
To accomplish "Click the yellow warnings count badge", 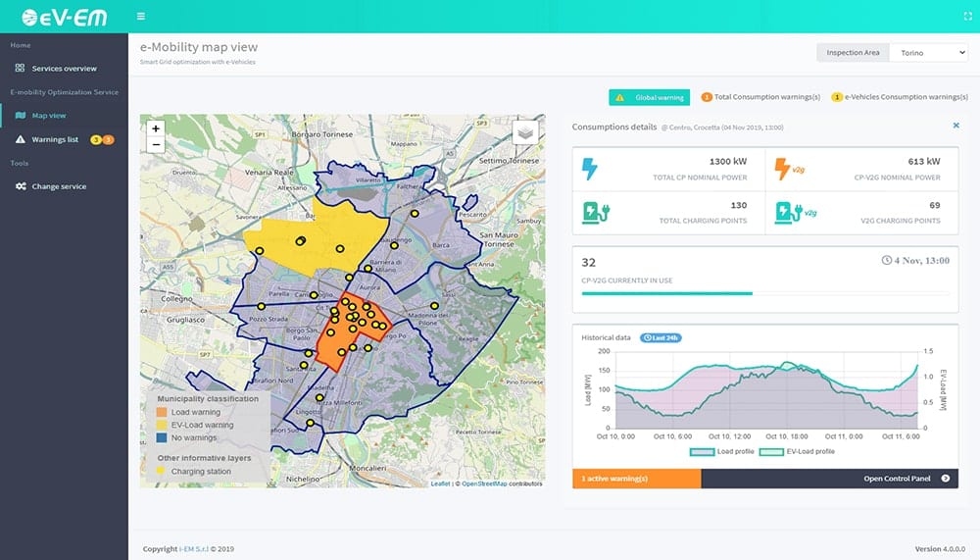I will pos(96,139).
